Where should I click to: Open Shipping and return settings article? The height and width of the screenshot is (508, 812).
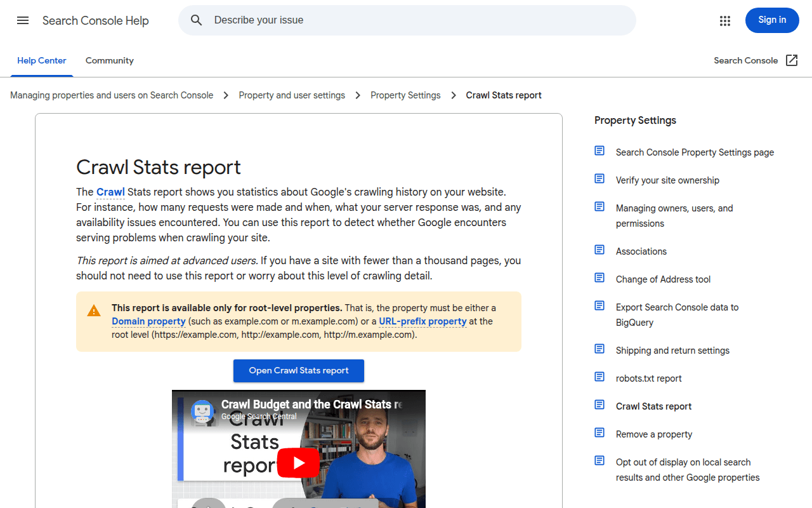pyautogui.click(x=672, y=351)
